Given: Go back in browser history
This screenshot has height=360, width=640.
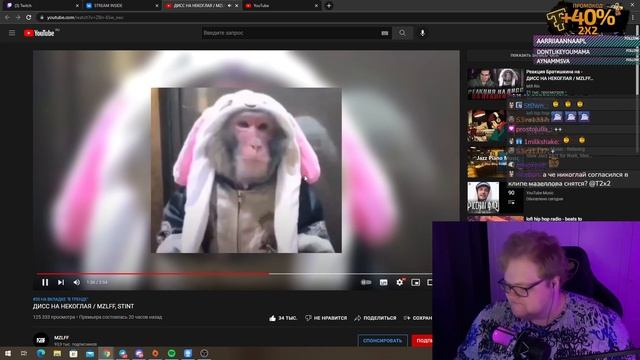Looking at the screenshot, I should click(x=7, y=18).
